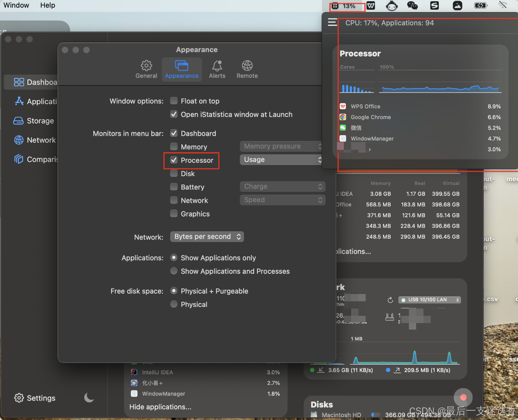Select Show Applications and Processes
Image resolution: width=518 pixels, height=420 pixels.
click(174, 271)
